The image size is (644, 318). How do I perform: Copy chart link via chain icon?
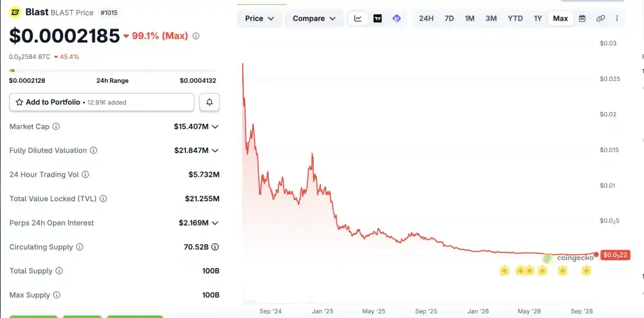pos(600,18)
